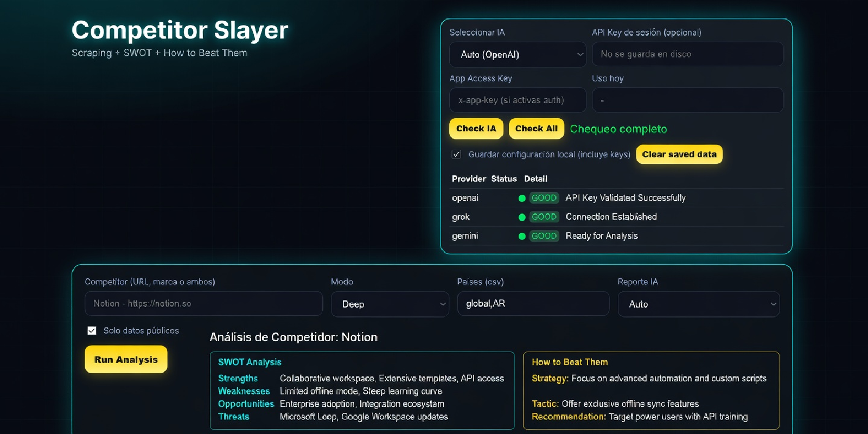Toggle Guardar configuración local checkbox
The height and width of the screenshot is (434, 868).
456,155
